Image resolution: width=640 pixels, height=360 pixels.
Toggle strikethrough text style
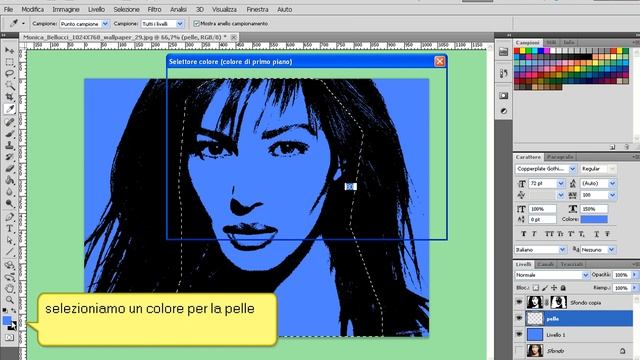pyautogui.click(x=607, y=234)
